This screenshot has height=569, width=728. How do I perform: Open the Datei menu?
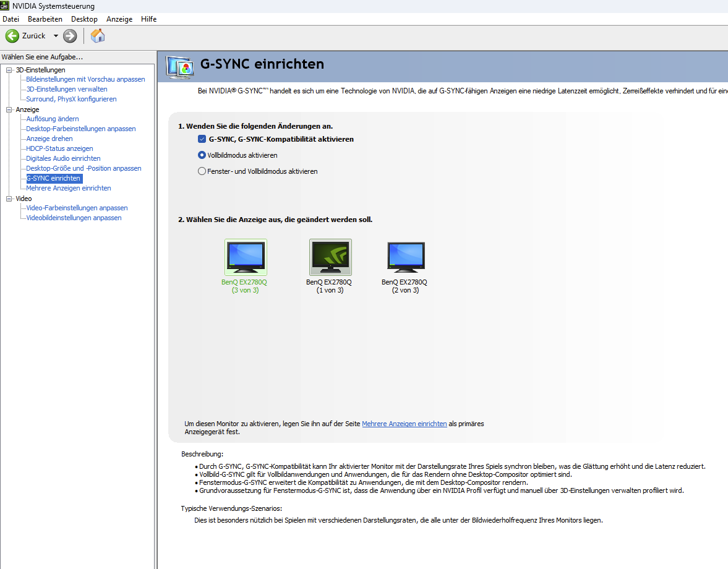11,19
